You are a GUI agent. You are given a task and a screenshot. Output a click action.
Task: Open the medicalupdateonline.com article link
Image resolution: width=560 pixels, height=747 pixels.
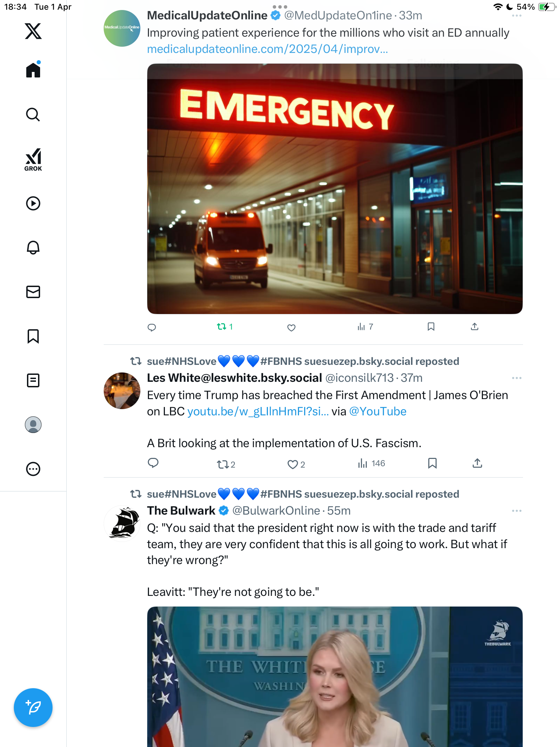pyautogui.click(x=268, y=49)
